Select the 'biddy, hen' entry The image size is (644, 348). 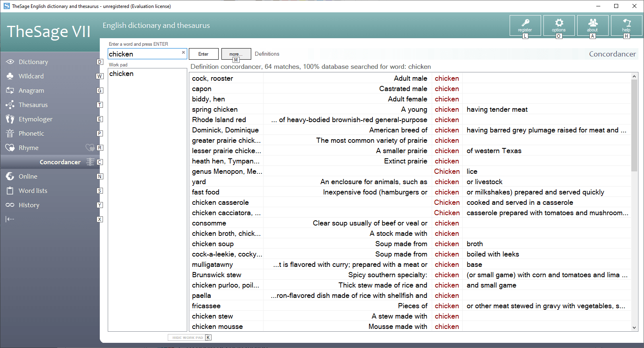click(209, 99)
